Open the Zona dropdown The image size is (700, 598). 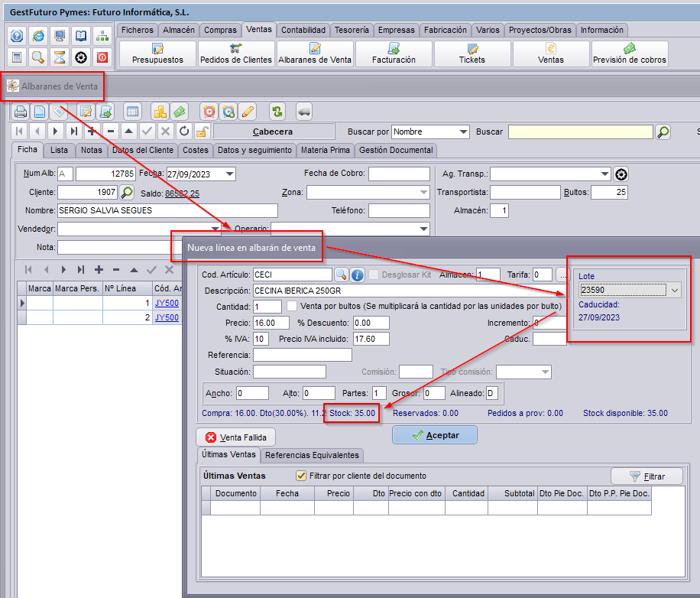point(423,193)
